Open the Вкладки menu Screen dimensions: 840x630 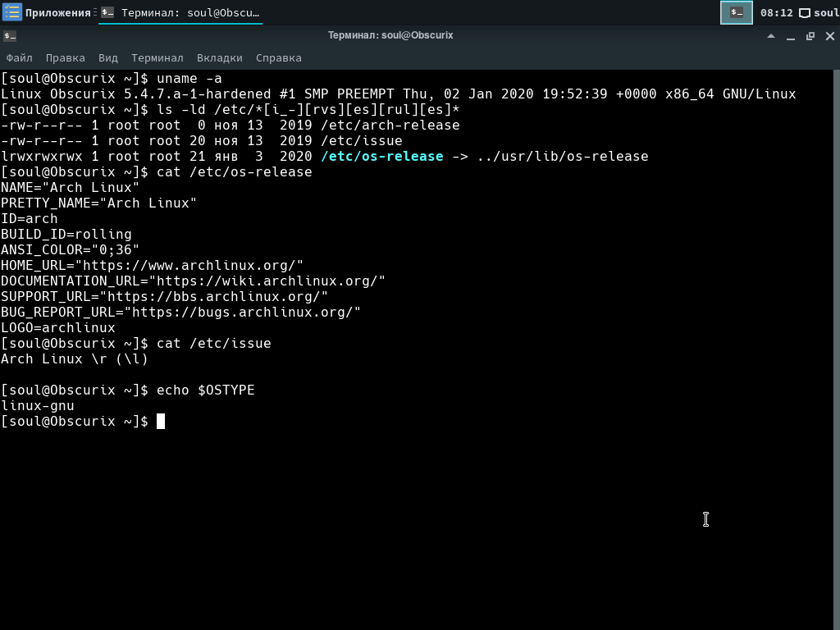(x=220, y=58)
